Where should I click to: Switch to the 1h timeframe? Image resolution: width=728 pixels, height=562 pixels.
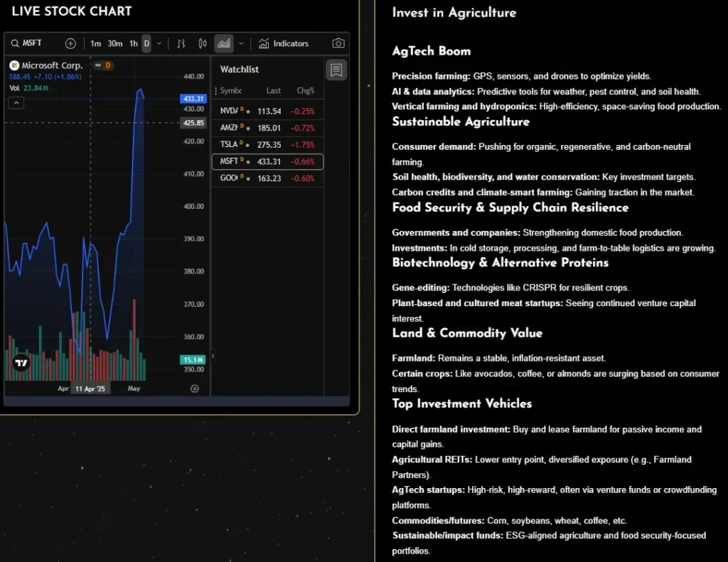click(133, 43)
